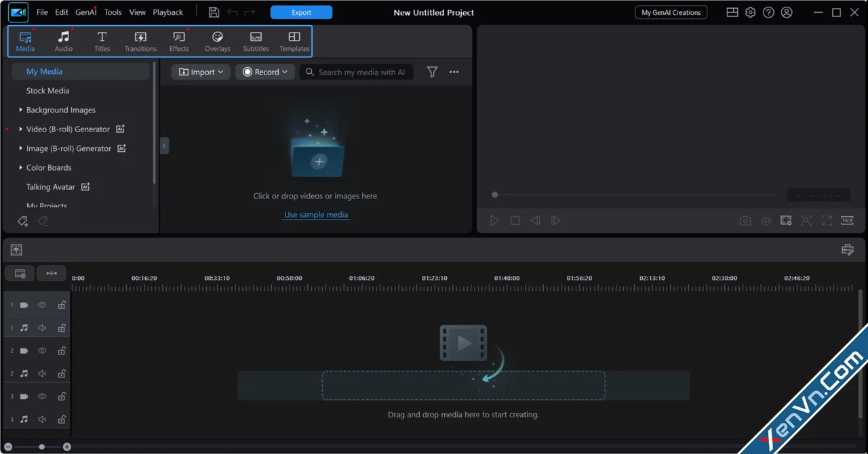Click the timeline tools icon at left
Image resolution: width=868 pixels, height=454 pixels.
click(16, 250)
